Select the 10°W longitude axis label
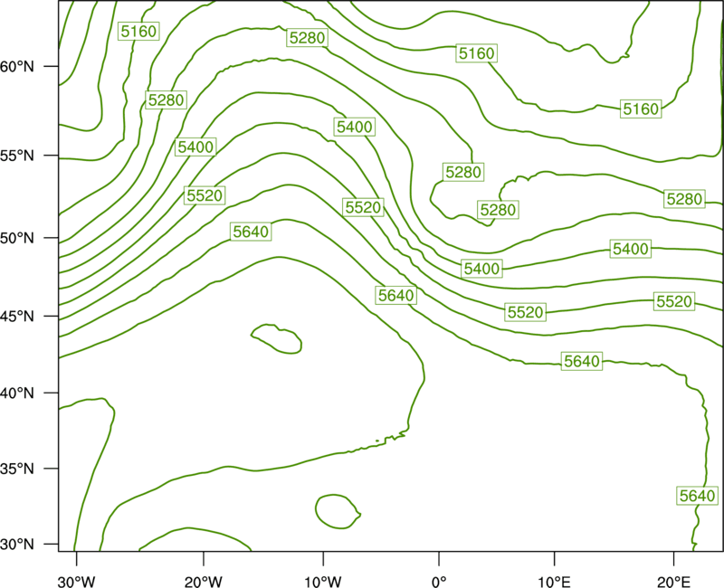Screen dimensions: 724x588 tap(323, 582)
